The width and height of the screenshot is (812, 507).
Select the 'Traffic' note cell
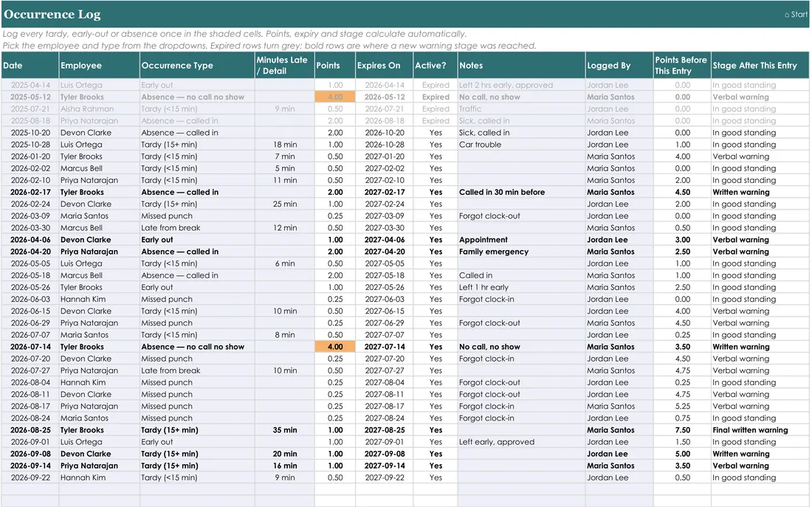point(521,108)
